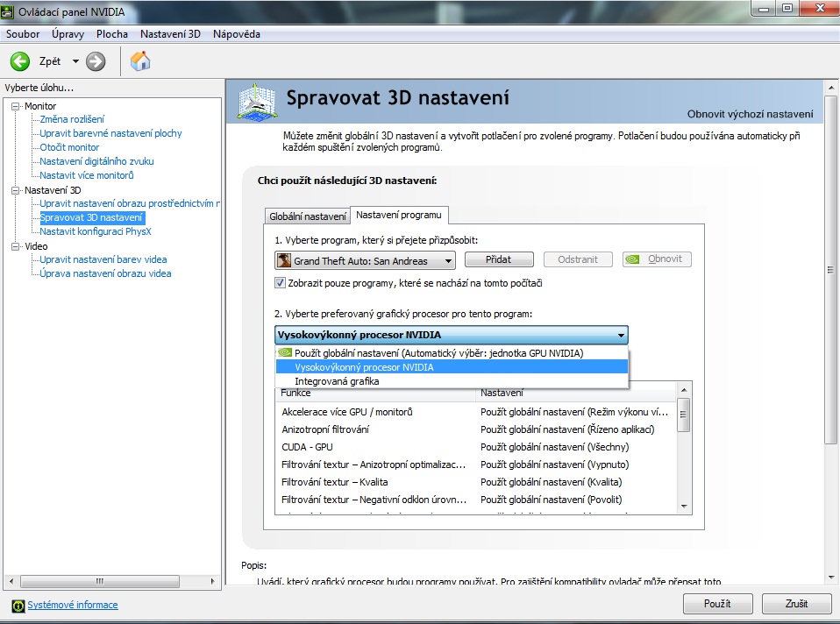Open 'Nastavit konfiguraci PhysX'

click(x=96, y=231)
